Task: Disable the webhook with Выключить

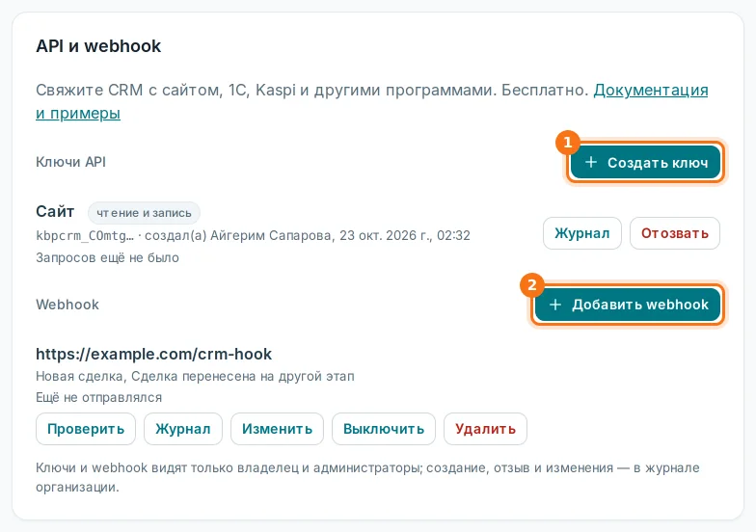Action: point(384,429)
